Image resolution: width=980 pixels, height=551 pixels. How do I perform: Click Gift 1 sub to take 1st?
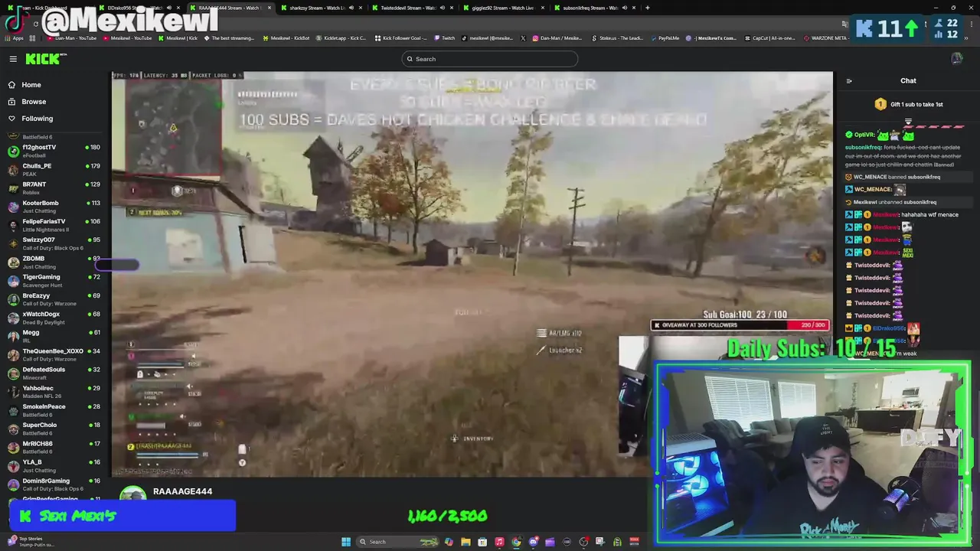coord(908,104)
